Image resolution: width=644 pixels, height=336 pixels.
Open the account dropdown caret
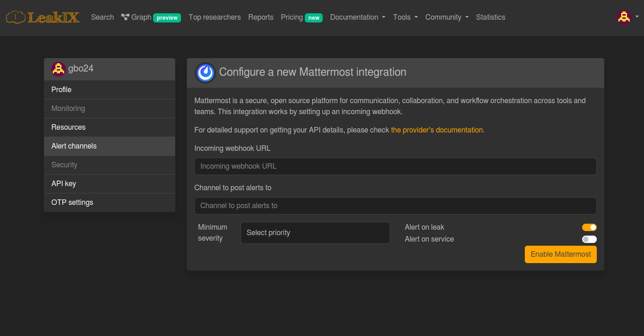[x=637, y=17]
